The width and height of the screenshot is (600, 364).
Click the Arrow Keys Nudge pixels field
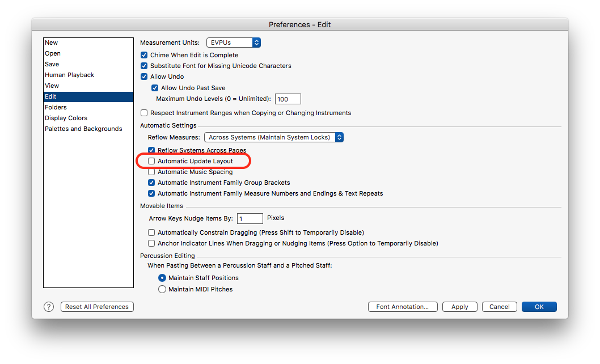[x=250, y=218]
